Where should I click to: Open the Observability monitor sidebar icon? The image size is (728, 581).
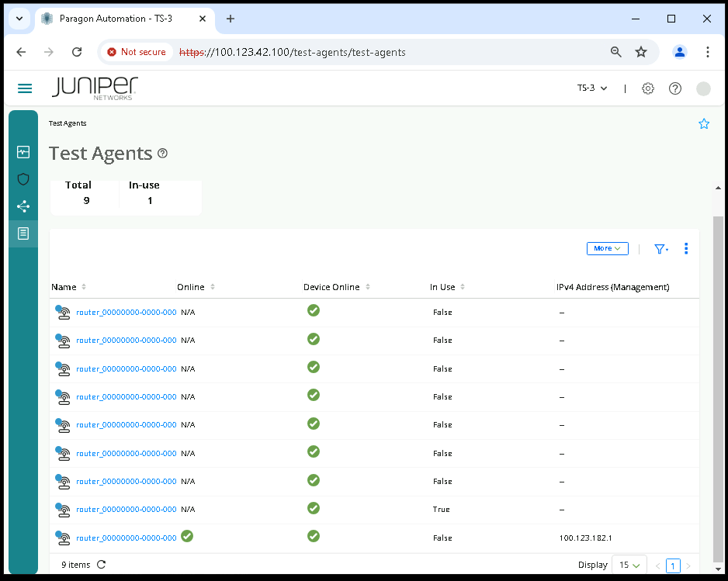[x=23, y=152]
